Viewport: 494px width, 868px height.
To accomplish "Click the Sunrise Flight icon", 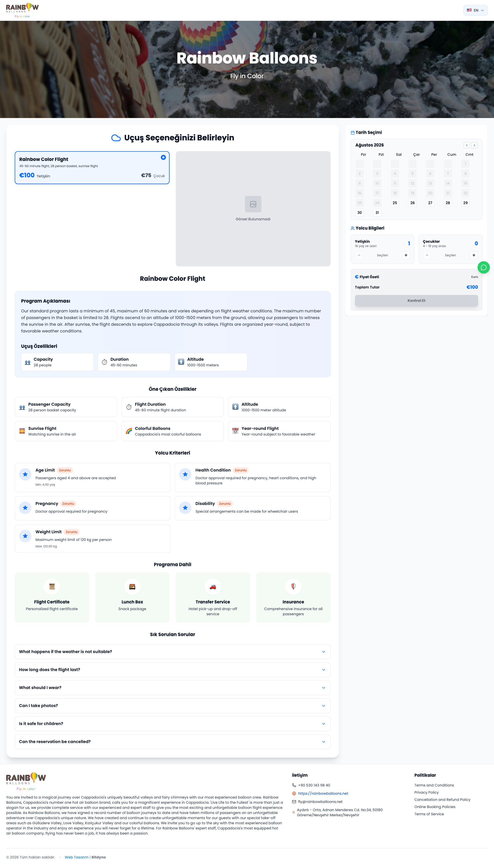I will point(22,431).
